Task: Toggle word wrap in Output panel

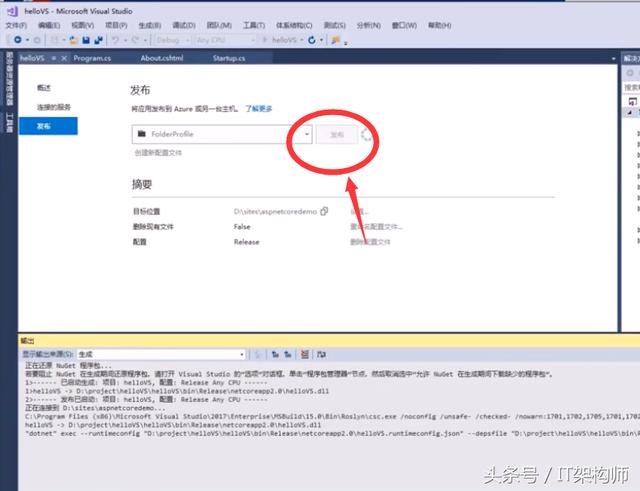Action: pyautogui.click(x=321, y=354)
